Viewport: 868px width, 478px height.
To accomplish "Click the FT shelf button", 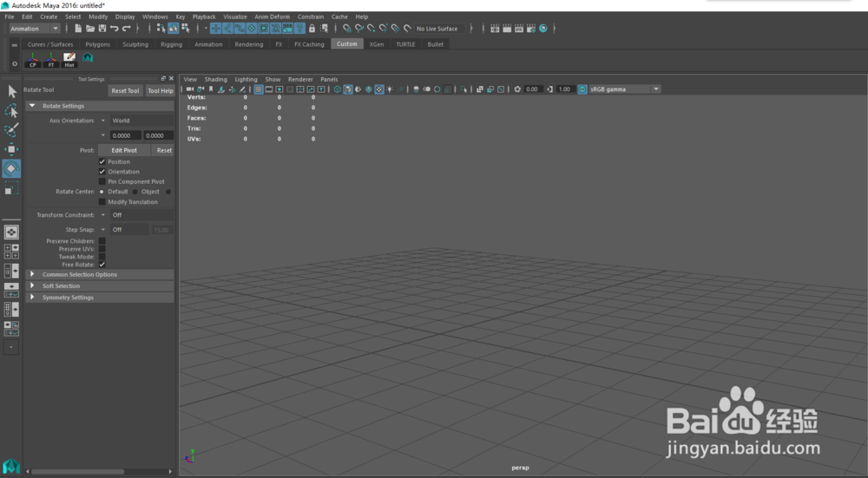I will click(51, 61).
